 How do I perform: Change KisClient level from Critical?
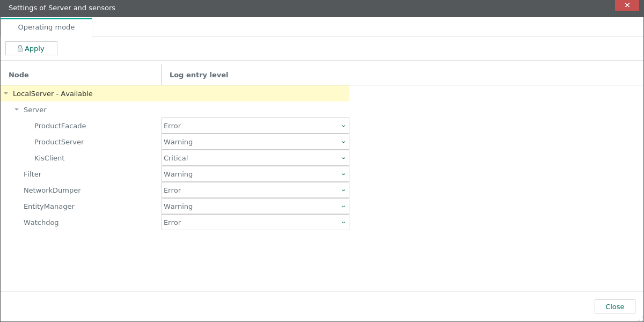[255, 158]
